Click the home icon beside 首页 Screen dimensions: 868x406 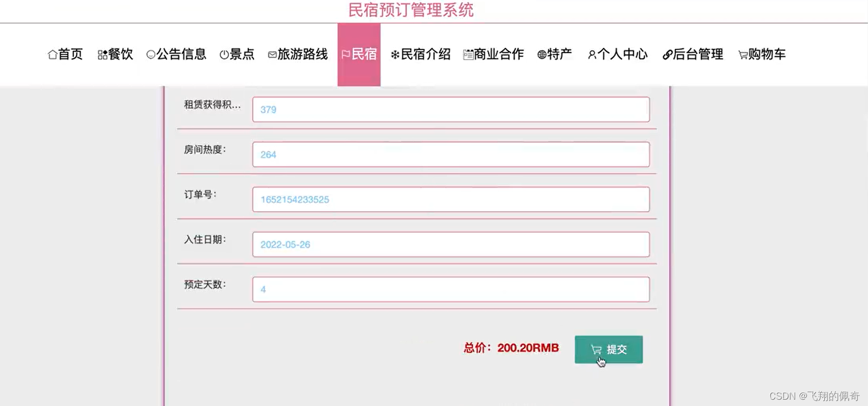tap(52, 54)
